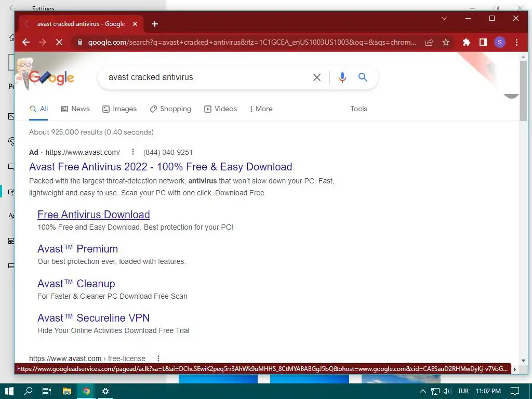Open the Tools search filter button
Image resolution: width=532 pixels, height=399 pixels.
358,109
